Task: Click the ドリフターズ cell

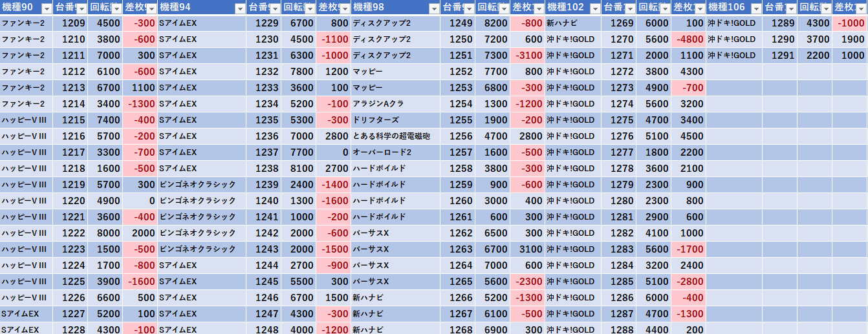Action: coord(376,120)
